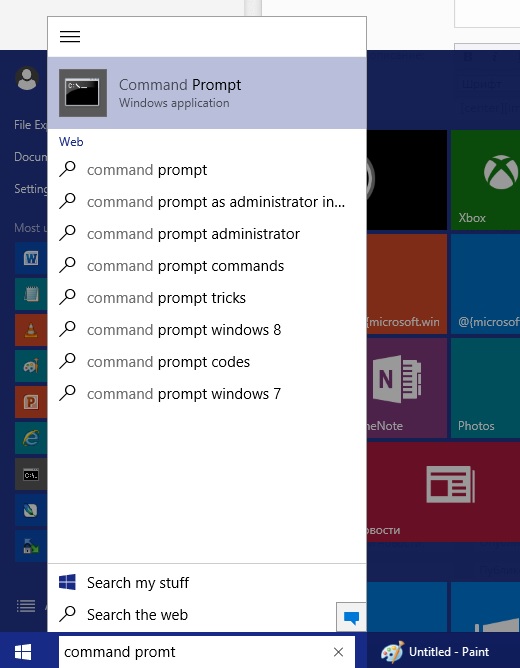This screenshot has height=668, width=520.
Task: Open Paint shortcut in most used list
Action: (31, 366)
